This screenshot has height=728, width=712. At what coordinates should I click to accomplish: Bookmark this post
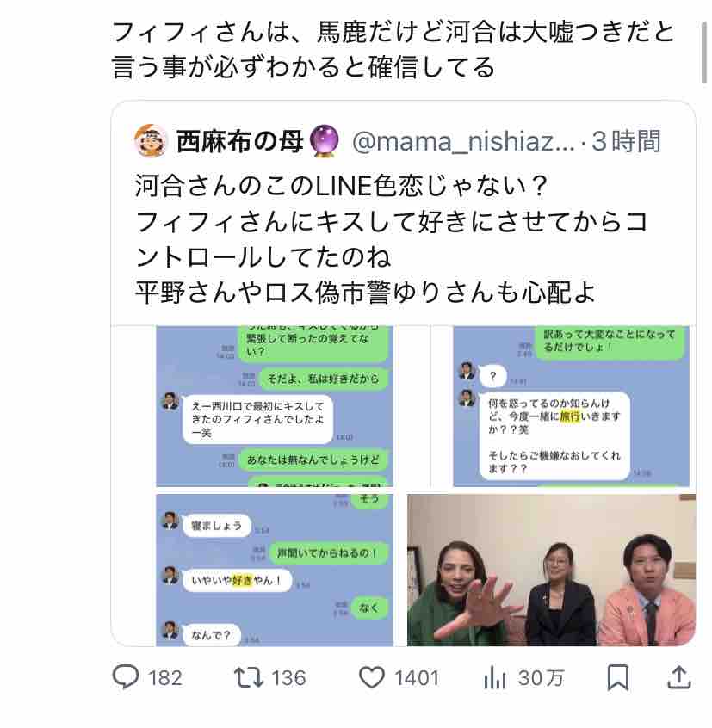618,677
